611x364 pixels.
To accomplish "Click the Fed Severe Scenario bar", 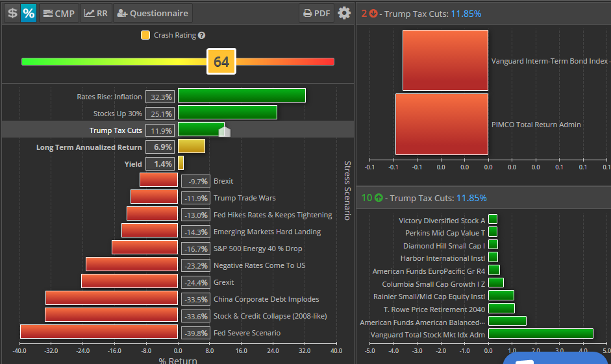I will [x=99, y=332].
